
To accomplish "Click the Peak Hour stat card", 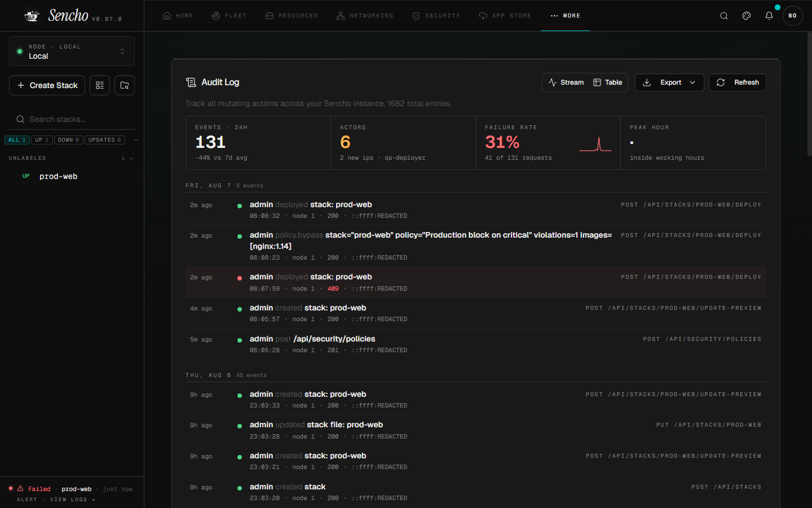I will coord(693,143).
